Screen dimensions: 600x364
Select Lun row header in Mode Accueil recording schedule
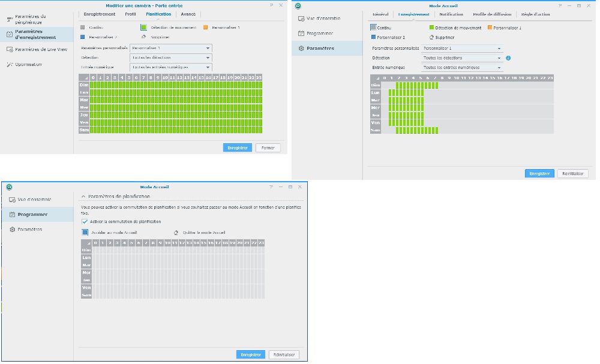point(376,93)
